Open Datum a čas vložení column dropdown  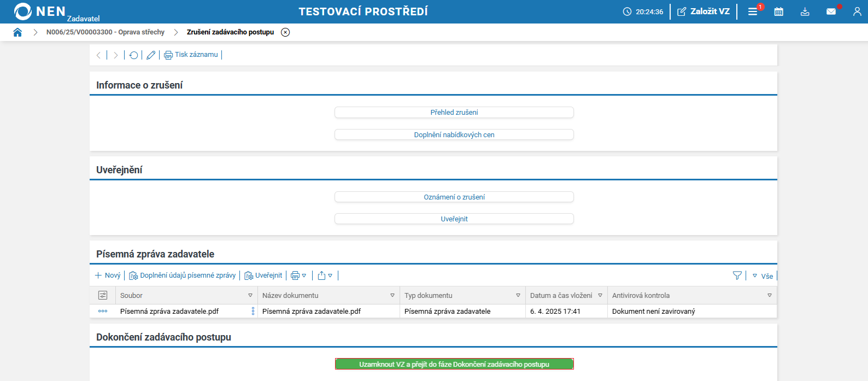pos(600,295)
